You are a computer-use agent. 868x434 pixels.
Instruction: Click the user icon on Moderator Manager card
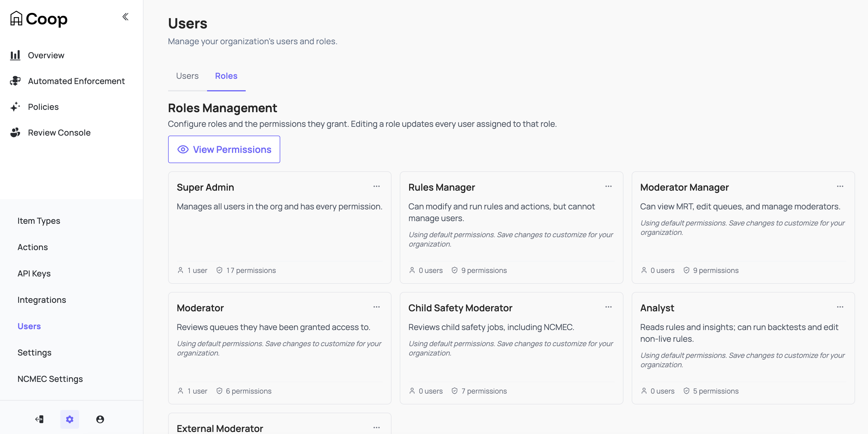[644, 270]
